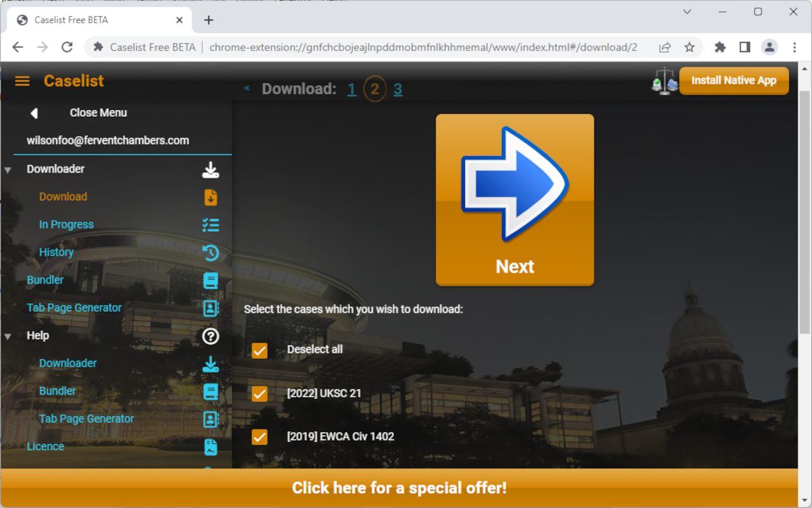This screenshot has width=812, height=508.
Task: Click the Close Menu label
Action: click(98, 112)
